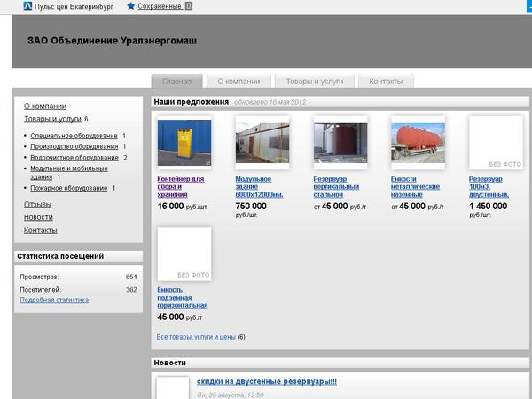Open the red metal tank photo
Image resolution: width=532 pixels, height=399 pixels.
[418, 143]
